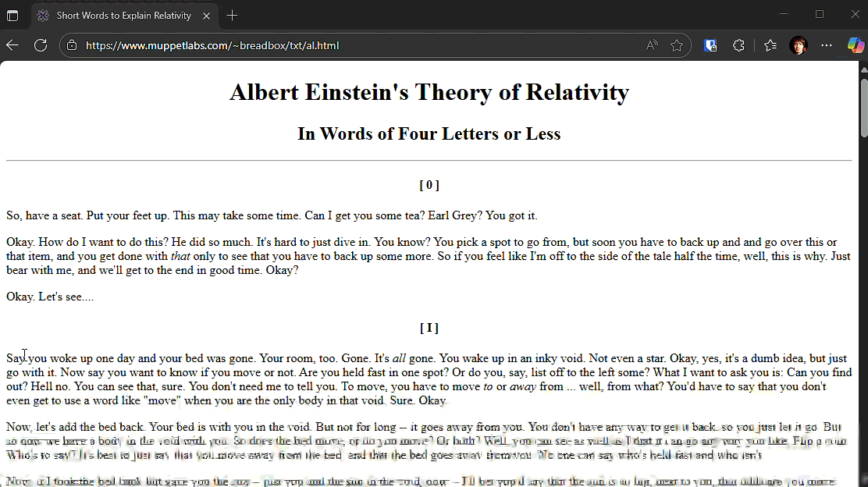Viewport: 868px width, 487px height.
Task: Close the browser window
Action: [x=855, y=14]
